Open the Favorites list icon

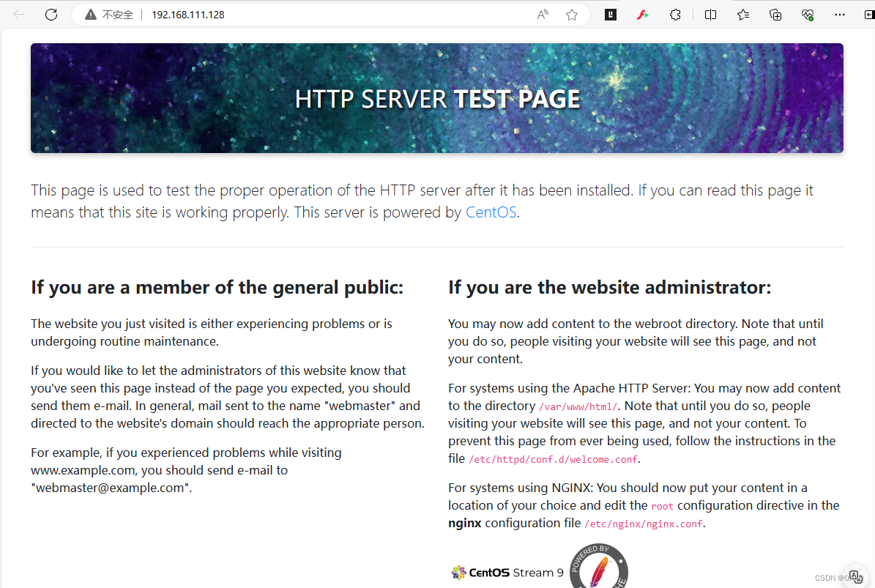point(742,15)
